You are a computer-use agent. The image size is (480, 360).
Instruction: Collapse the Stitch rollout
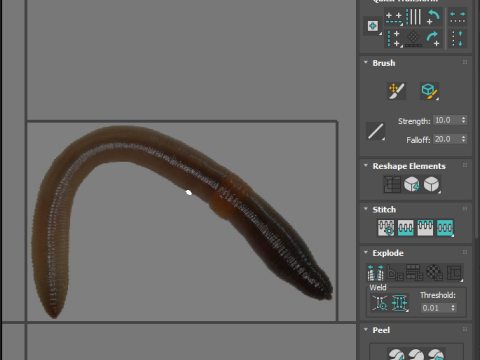click(x=366, y=209)
